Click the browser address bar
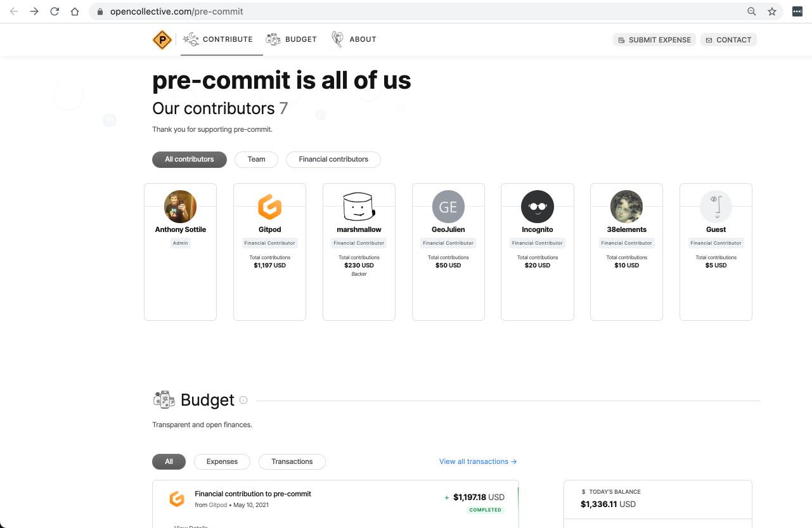The width and height of the screenshot is (812, 528). pyautogui.click(x=418, y=11)
